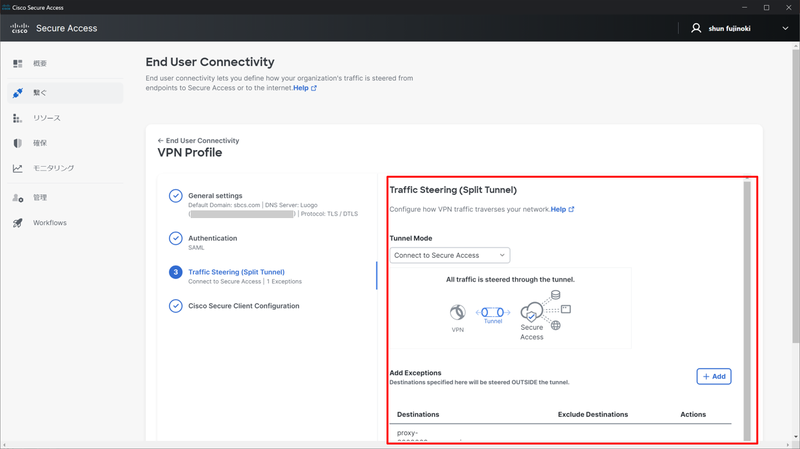
Task: Expand the shun fujinoki account dropdown
Action: 785,29
